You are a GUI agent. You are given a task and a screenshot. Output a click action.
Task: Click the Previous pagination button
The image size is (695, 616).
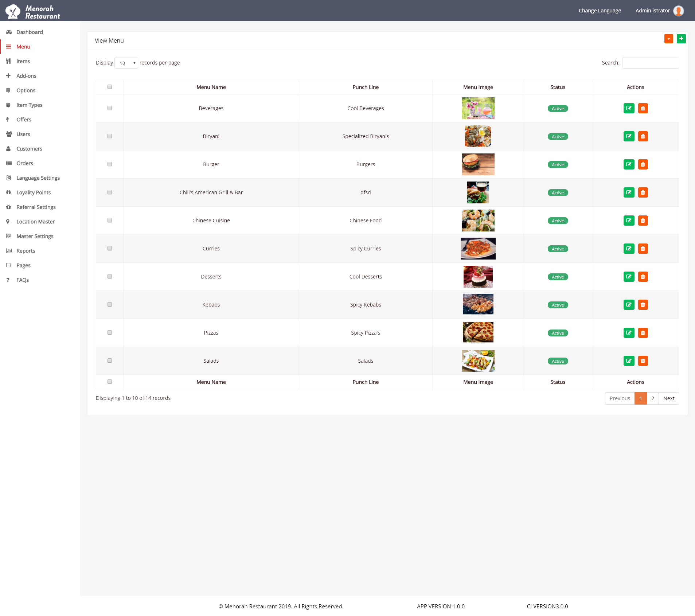(x=620, y=398)
